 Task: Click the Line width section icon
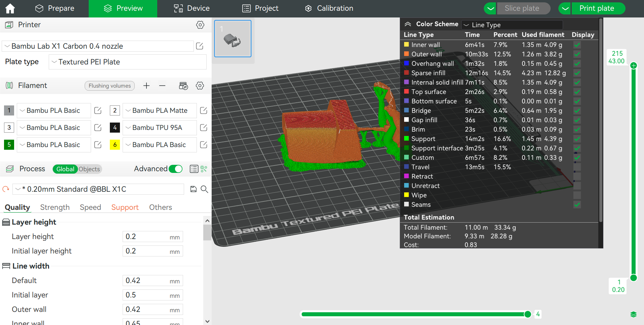6,266
